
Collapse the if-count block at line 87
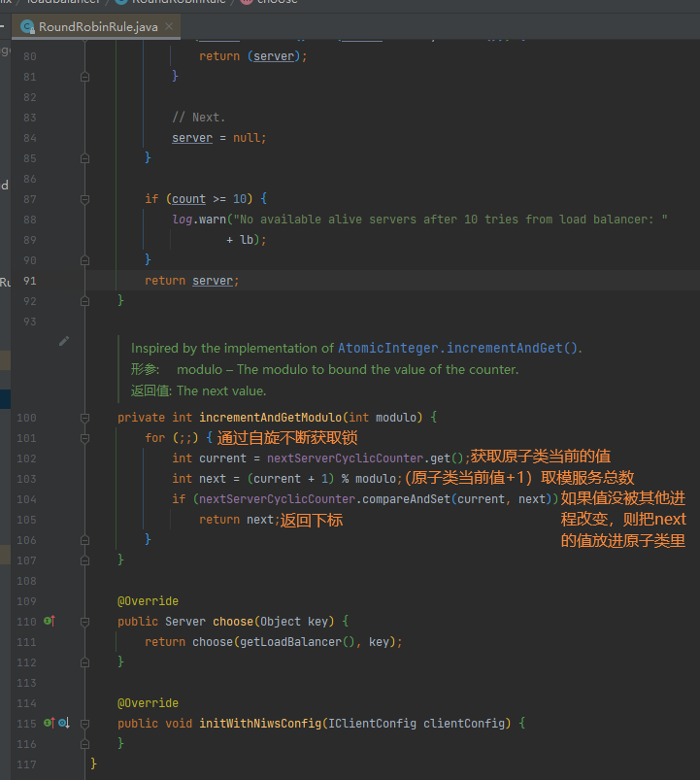point(85,199)
